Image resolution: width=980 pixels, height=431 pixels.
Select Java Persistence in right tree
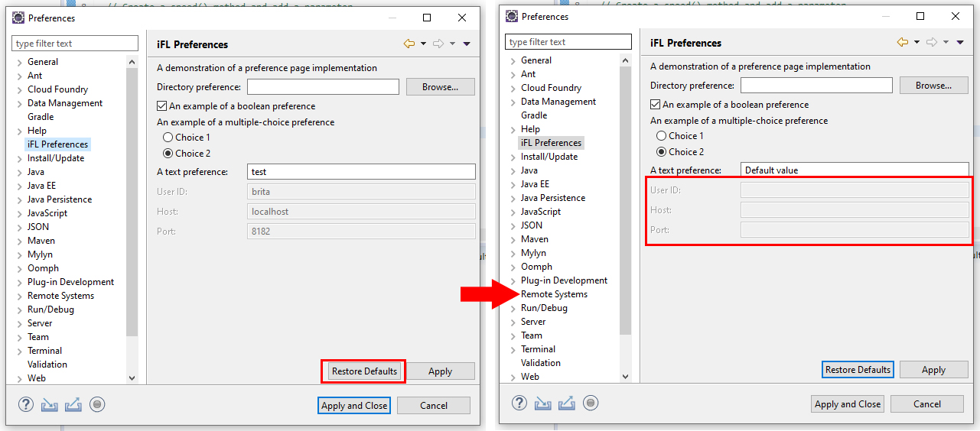point(553,198)
